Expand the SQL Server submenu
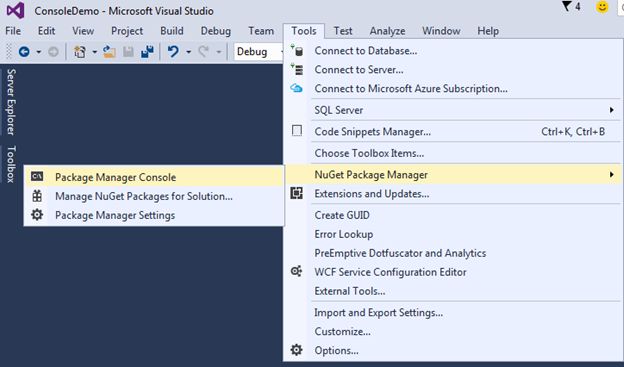The width and height of the screenshot is (624, 367). coord(454,110)
